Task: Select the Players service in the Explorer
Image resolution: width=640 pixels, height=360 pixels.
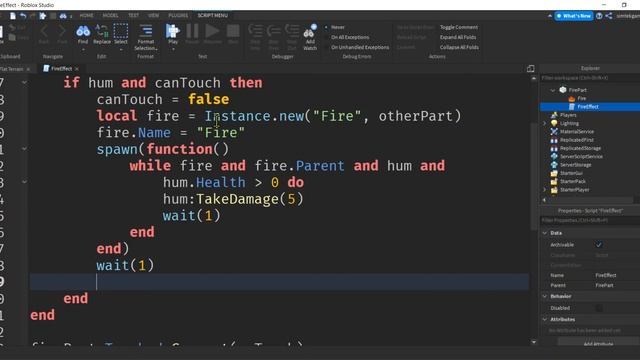Action: click(x=568, y=115)
